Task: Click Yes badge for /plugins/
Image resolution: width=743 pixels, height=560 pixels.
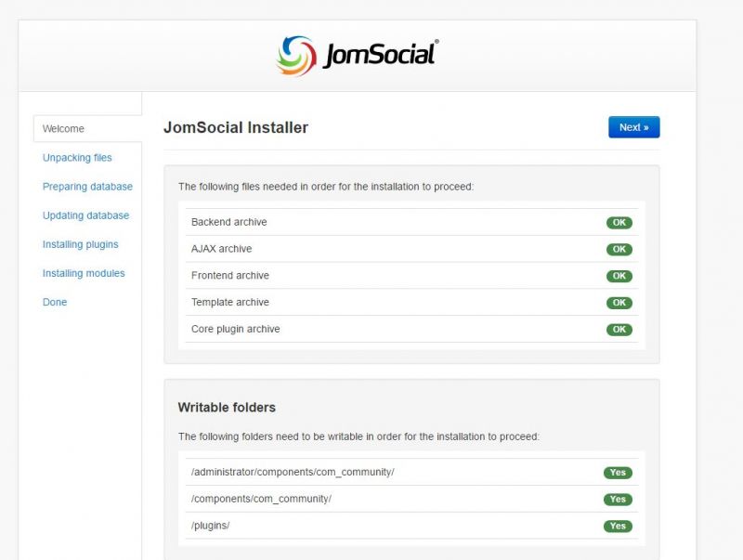Action: point(618,526)
